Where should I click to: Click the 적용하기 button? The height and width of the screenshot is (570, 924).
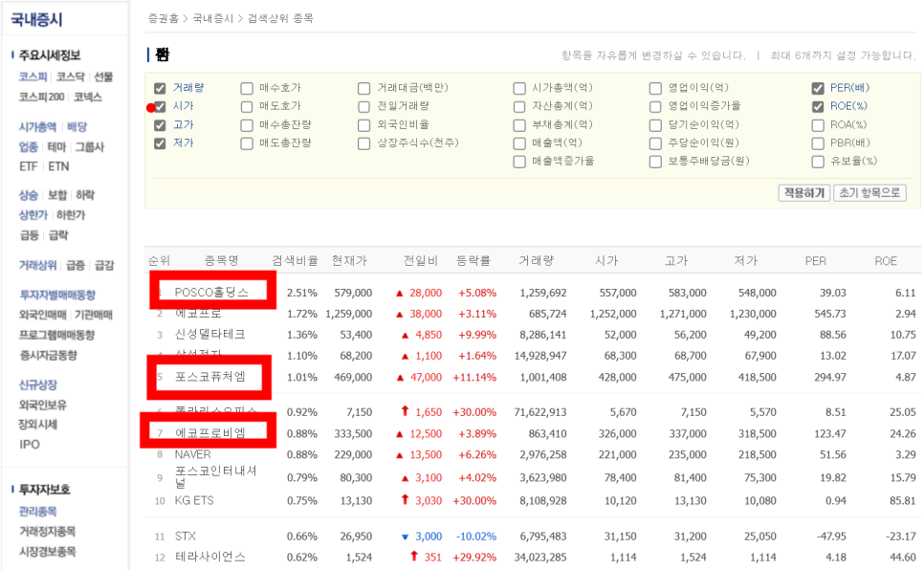803,193
